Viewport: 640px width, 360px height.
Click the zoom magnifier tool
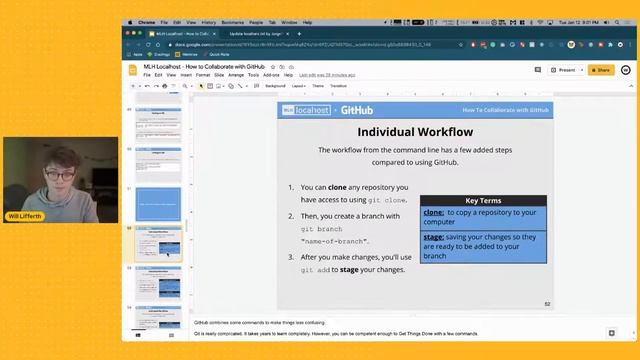point(185,86)
